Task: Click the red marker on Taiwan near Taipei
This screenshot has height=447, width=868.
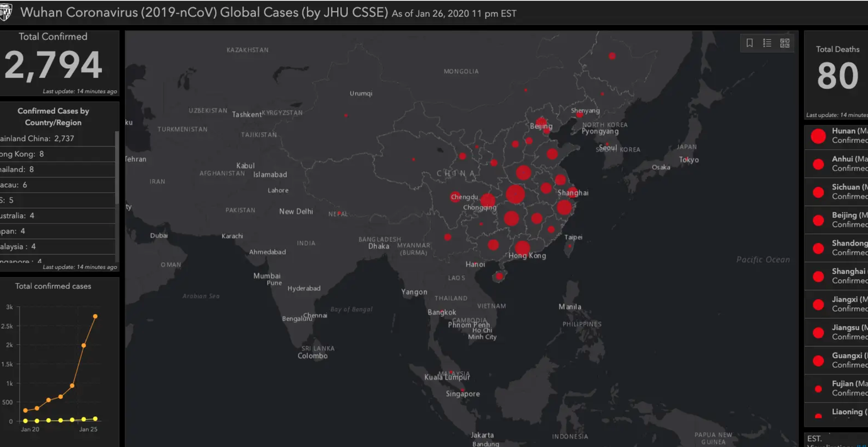Action: [570, 246]
